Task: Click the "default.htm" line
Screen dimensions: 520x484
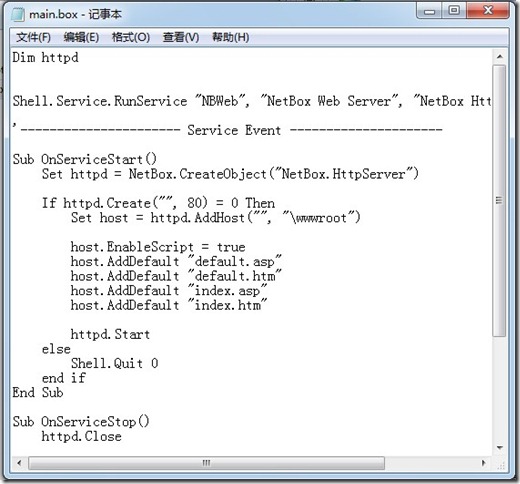Action: (176, 276)
